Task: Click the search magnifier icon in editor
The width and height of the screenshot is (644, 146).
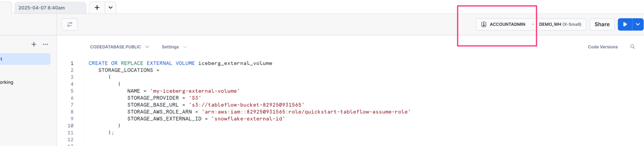Action: point(632,47)
